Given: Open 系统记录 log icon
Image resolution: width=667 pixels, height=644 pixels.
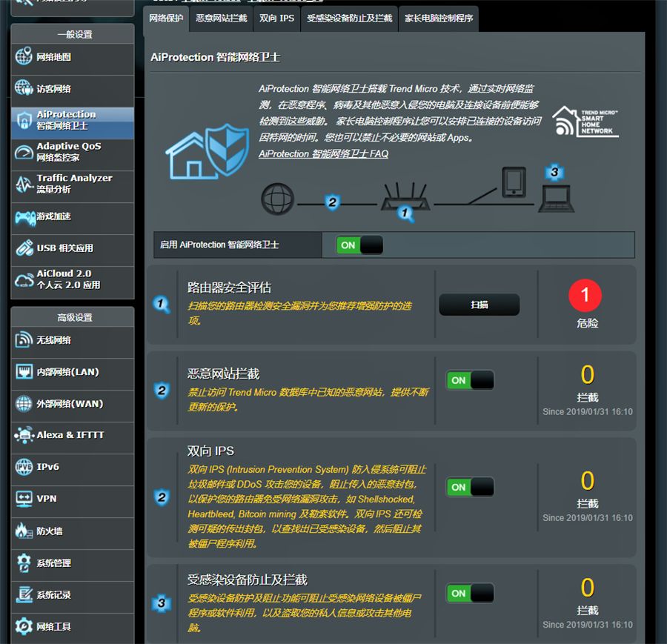Looking at the screenshot, I should [24, 594].
